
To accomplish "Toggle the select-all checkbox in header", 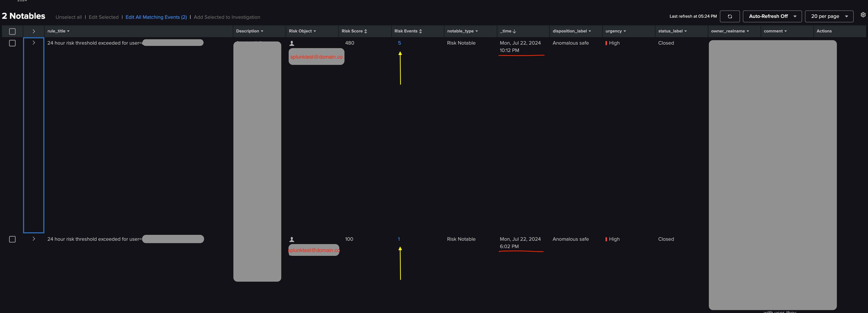I will point(13,31).
